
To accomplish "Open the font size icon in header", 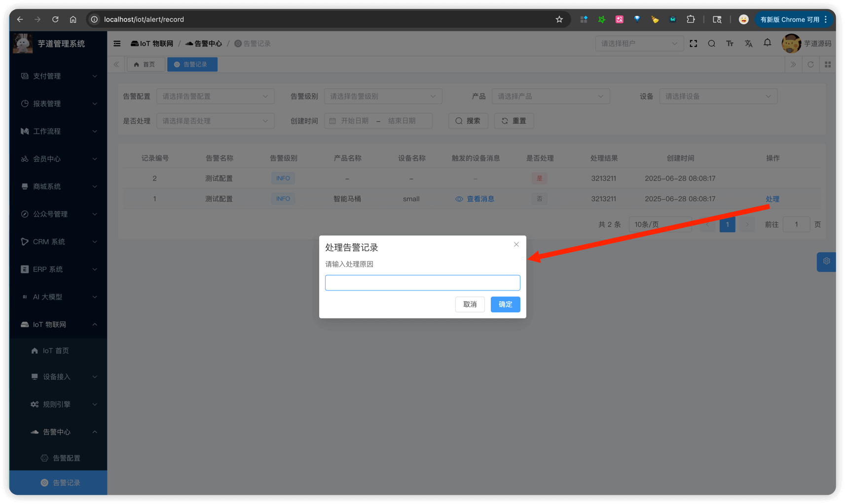I will [x=730, y=43].
